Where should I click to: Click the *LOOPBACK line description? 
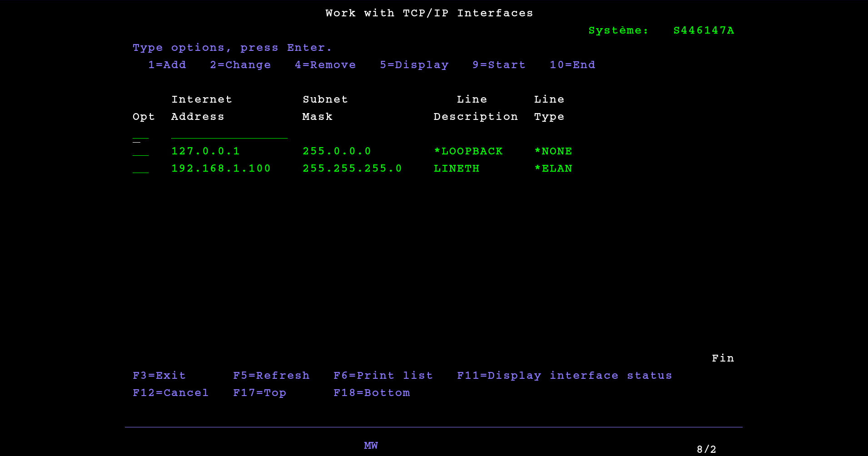point(468,151)
